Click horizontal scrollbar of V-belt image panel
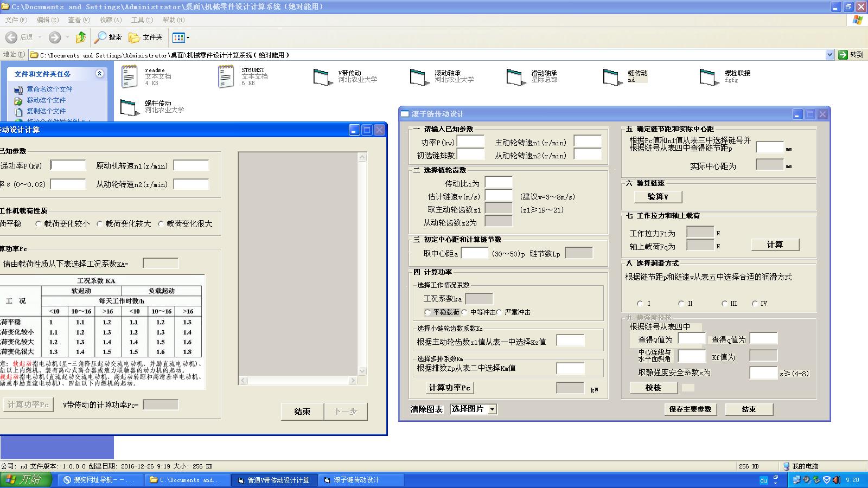This screenshot has width=868, height=488. pyautogui.click(x=298, y=381)
